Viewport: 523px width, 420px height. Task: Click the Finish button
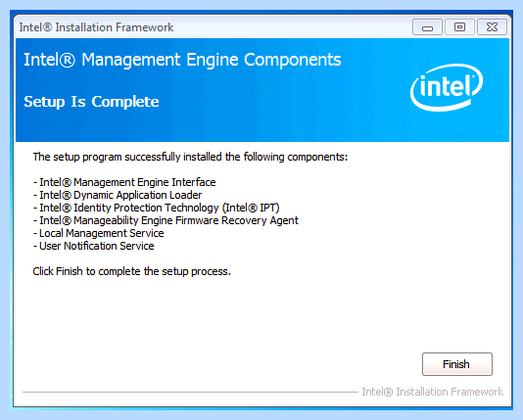pos(457,364)
